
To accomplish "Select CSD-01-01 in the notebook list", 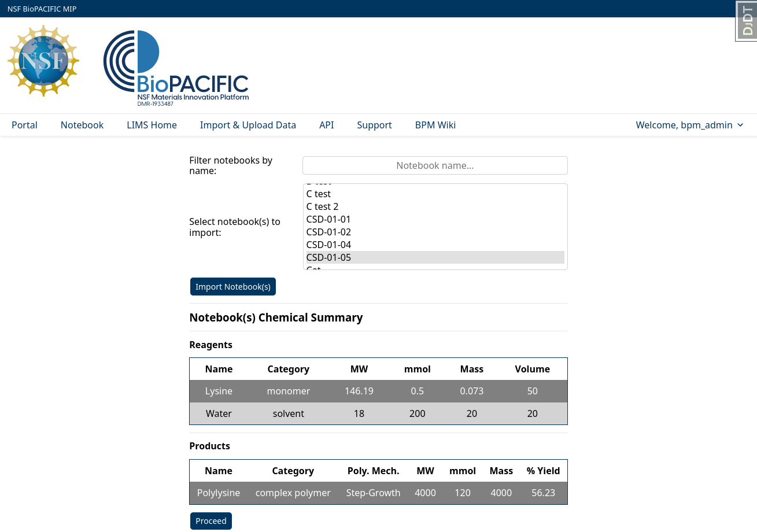I will click(x=328, y=219).
